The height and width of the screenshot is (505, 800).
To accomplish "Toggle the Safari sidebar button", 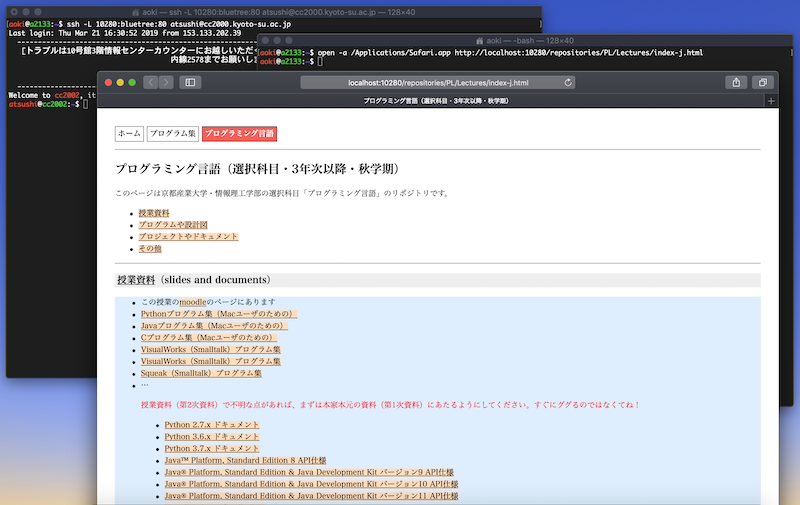I will click(x=190, y=82).
